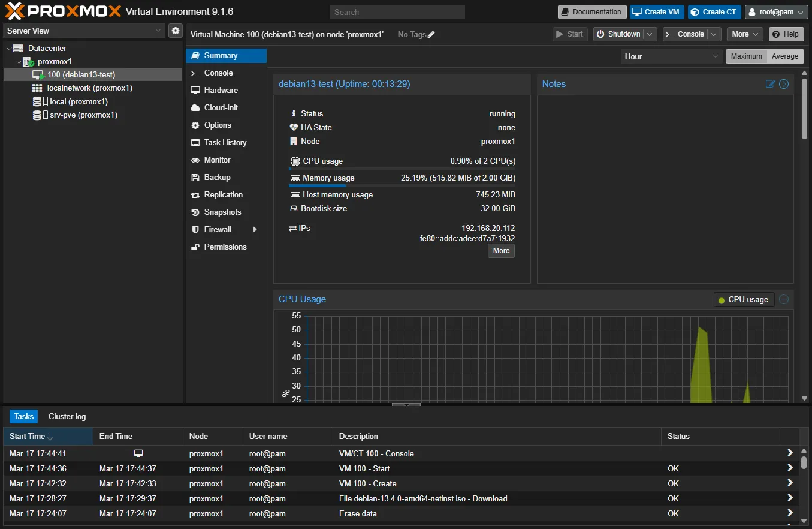Switch graph to Maximum values
This screenshot has width=812, height=529.
click(746, 56)
